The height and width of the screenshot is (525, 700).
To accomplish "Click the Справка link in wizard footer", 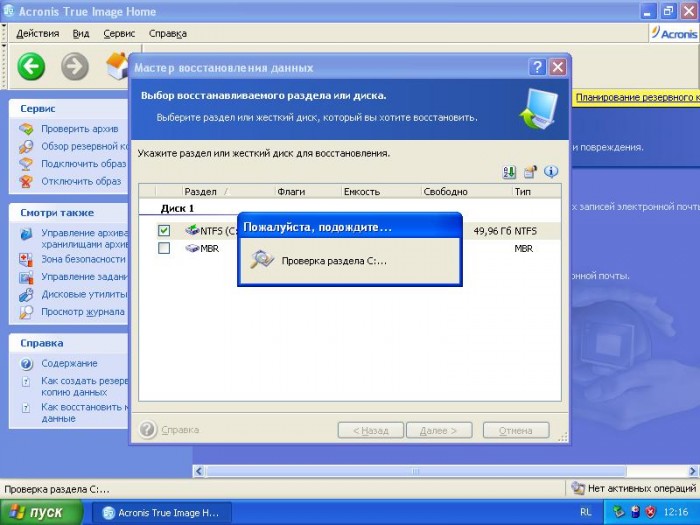I will coord(180,430).
